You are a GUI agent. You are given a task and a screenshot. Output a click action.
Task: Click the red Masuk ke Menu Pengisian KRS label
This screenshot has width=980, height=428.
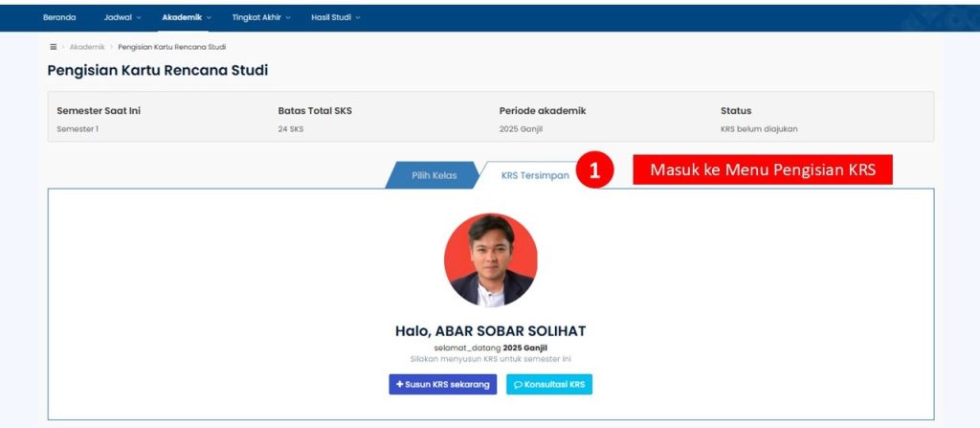pos(761,170)
